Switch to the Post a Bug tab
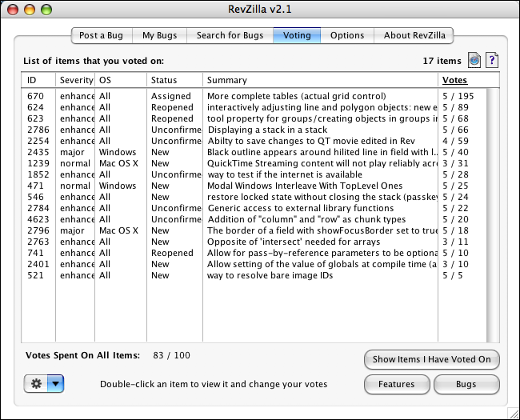The height and width of the screenshot is (420, 520). pos(101,35)
